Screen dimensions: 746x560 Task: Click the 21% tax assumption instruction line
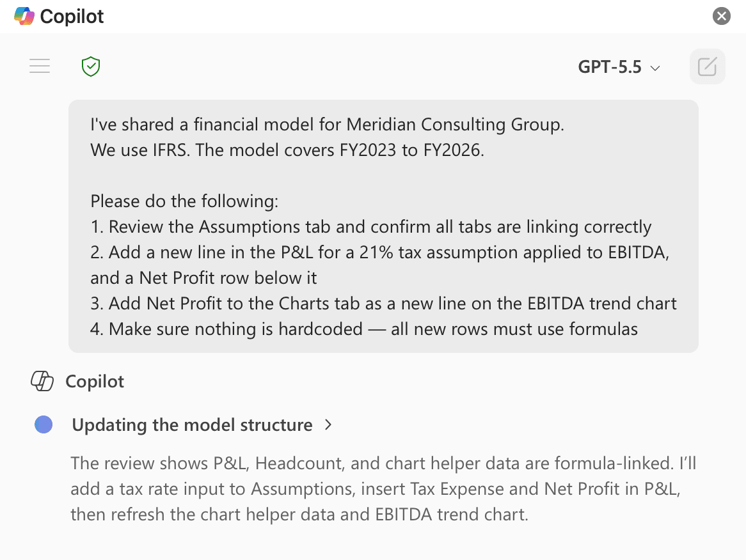click(x=379, y=265)
